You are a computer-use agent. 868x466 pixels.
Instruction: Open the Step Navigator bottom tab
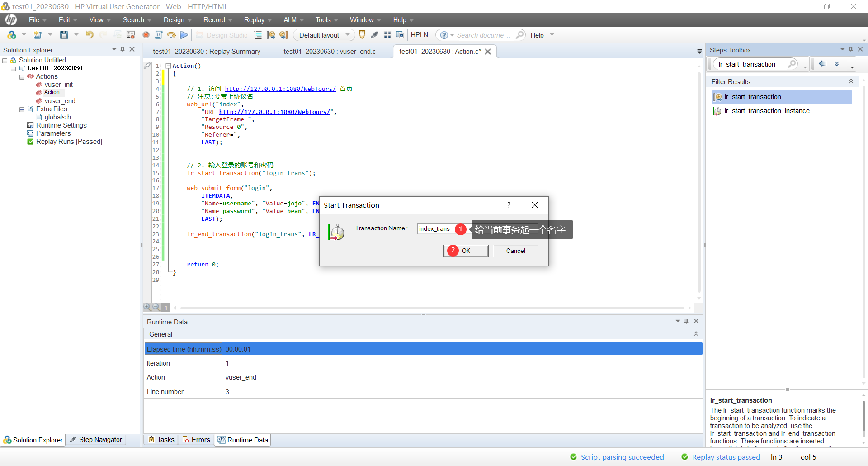coord(96,440)
